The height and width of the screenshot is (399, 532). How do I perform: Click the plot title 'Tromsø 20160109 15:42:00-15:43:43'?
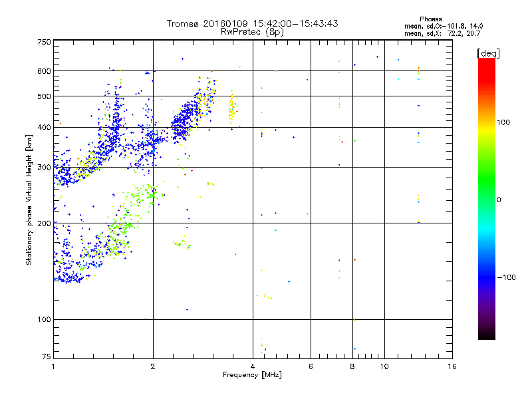[x=252, y=23]
